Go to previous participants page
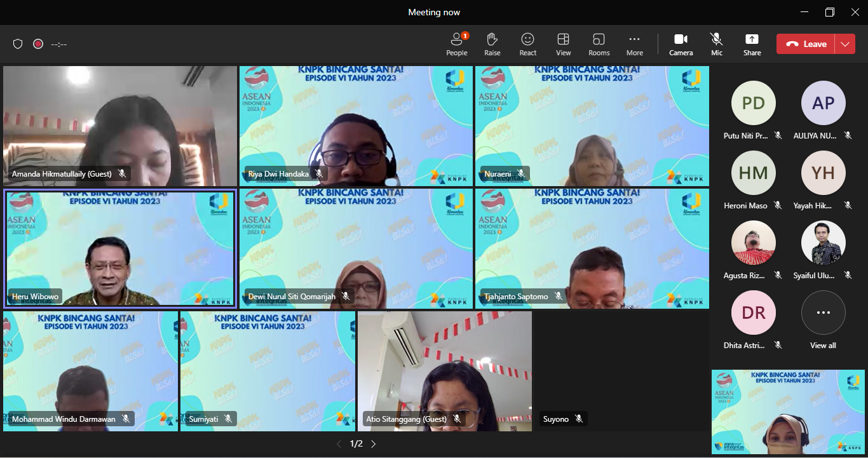Viewport: 868px width, 458px height. [x=339, y=444]
